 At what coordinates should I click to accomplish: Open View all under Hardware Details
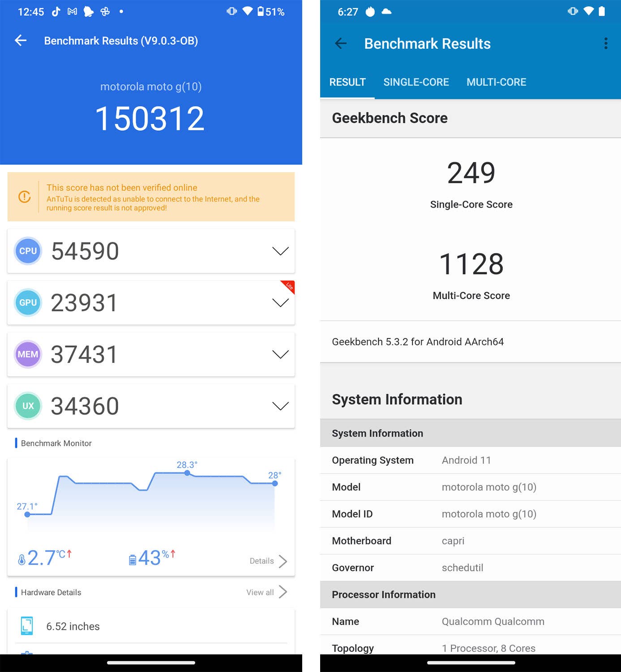(260, 592)
